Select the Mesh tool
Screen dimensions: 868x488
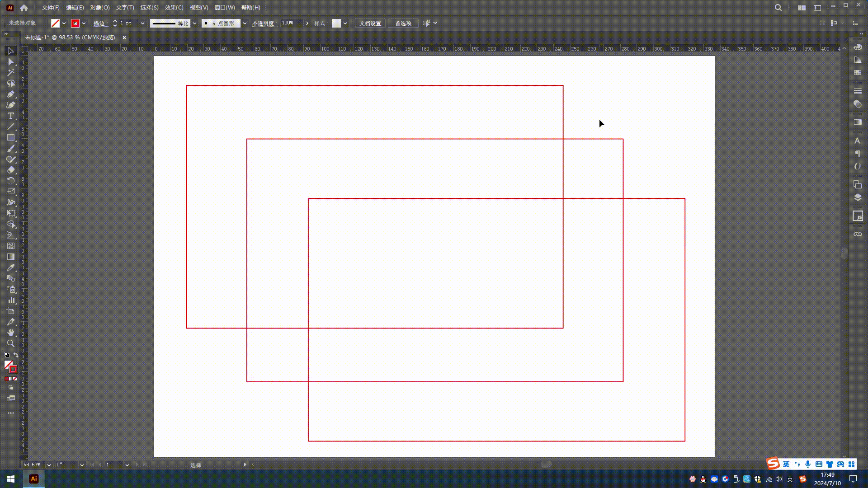[11, 246]
